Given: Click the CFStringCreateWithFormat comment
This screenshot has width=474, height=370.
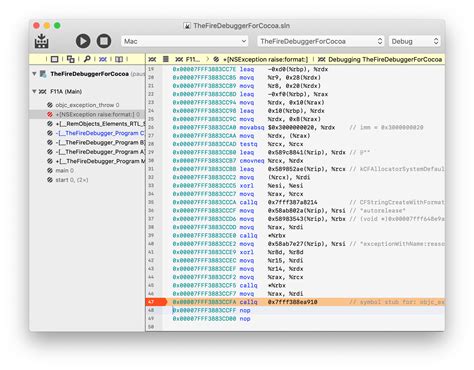Looking at the screenshot, I should tap(397, 202).
